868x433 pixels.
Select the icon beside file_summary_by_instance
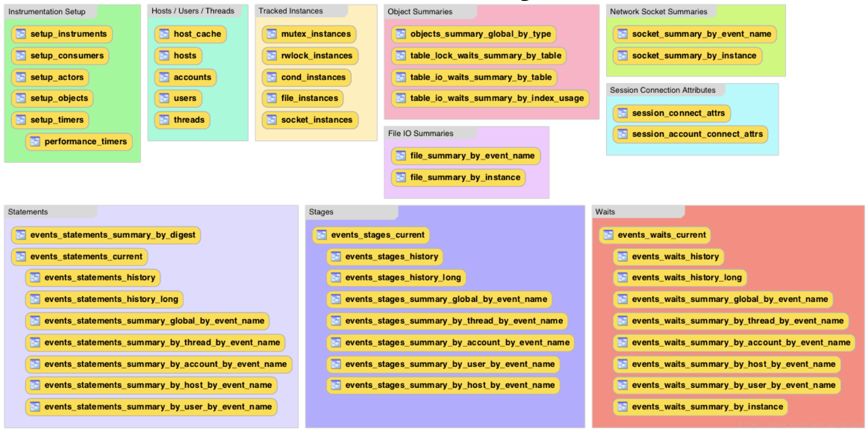pos(401,177)
